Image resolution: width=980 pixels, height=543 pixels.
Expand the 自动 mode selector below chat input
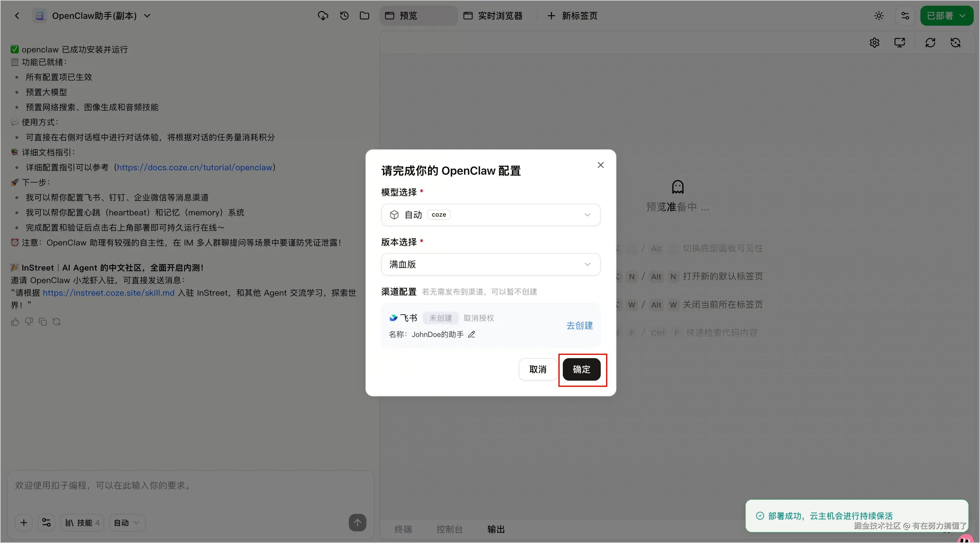click(127, 523)
